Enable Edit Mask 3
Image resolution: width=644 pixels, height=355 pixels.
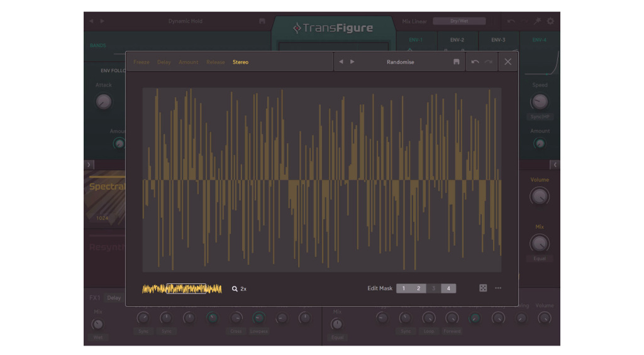433,288
